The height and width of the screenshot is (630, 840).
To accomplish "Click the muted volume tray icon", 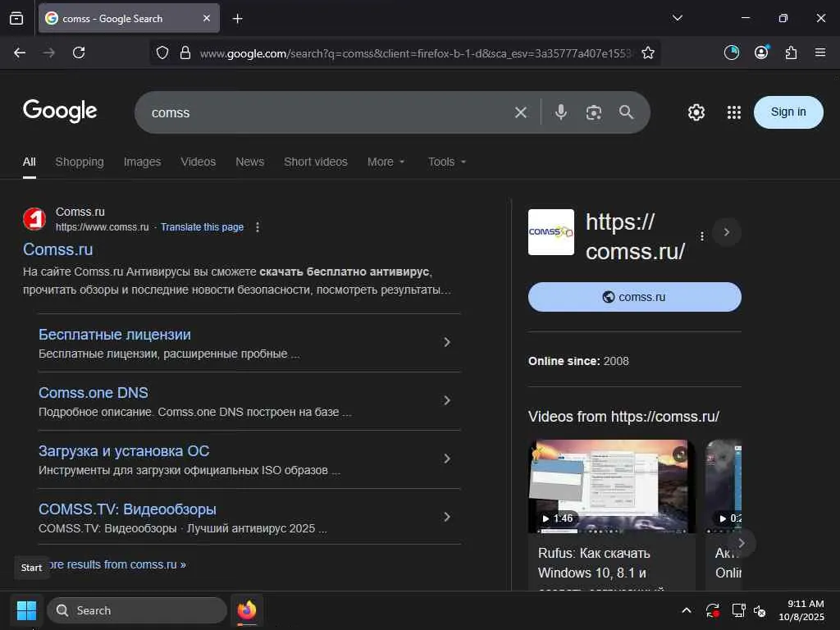I will tap(760, 610).
